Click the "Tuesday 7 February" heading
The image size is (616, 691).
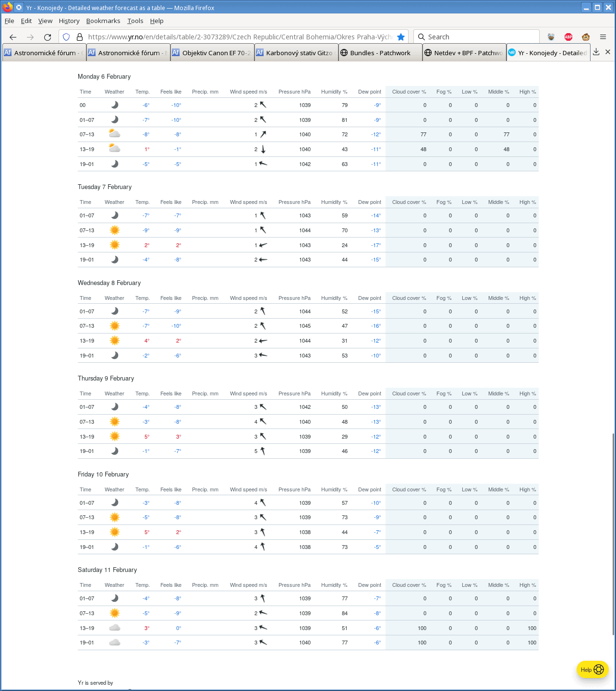(x=105, y=187)
